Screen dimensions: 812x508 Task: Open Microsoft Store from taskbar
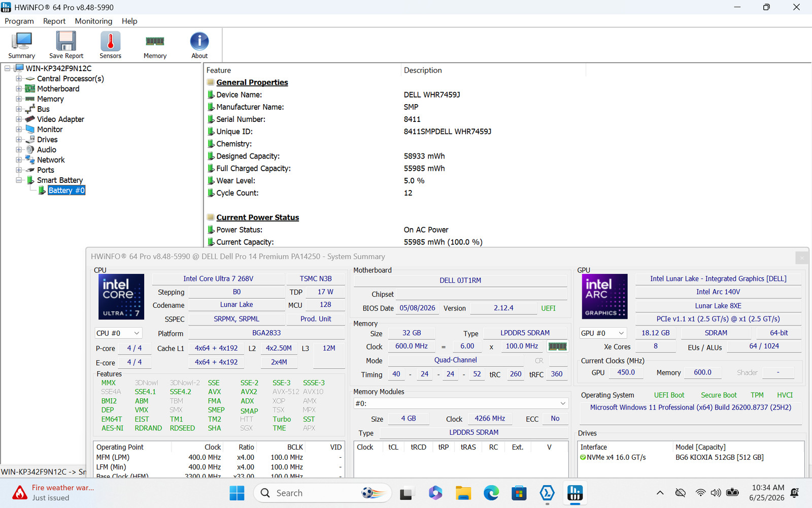(x=519, y=493)
